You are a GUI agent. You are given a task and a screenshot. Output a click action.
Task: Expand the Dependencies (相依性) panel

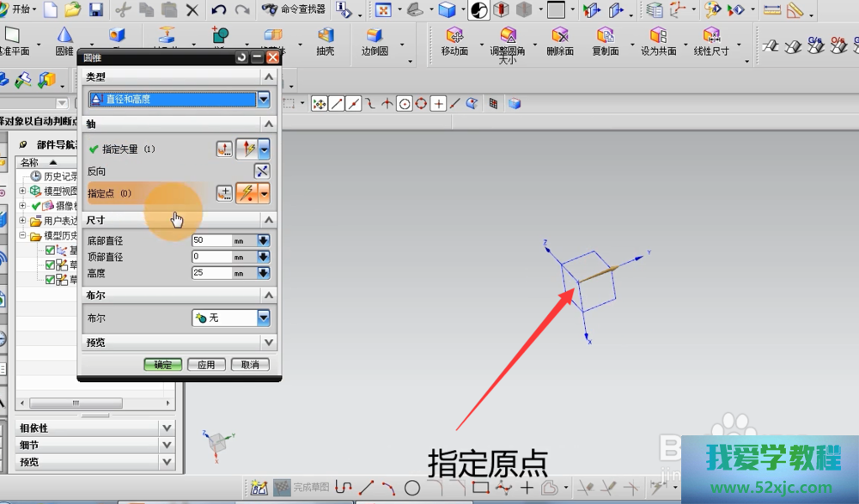[166, 428]
